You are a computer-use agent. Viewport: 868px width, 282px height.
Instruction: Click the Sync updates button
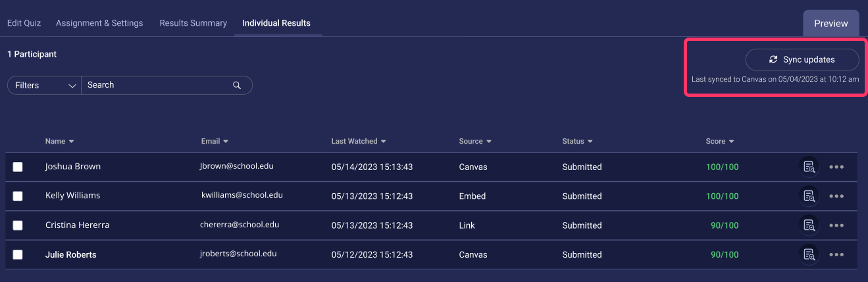click(802, 59)
